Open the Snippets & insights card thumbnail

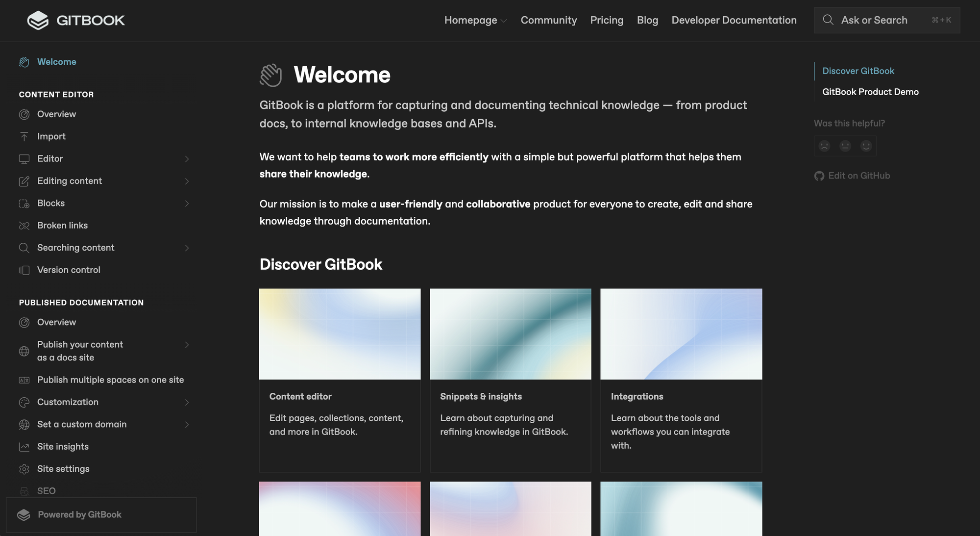tap(510, 334)
